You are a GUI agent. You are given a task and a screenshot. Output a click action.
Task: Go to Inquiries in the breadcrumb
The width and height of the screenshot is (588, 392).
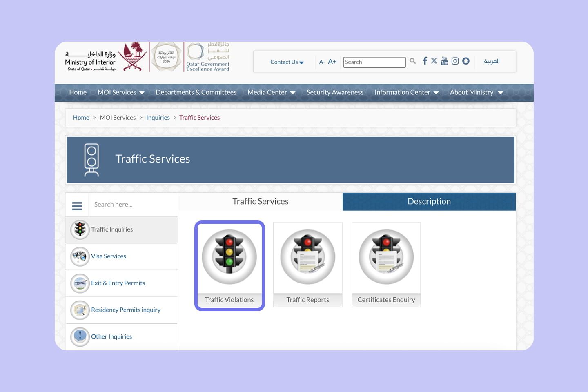tap(158, 118)
